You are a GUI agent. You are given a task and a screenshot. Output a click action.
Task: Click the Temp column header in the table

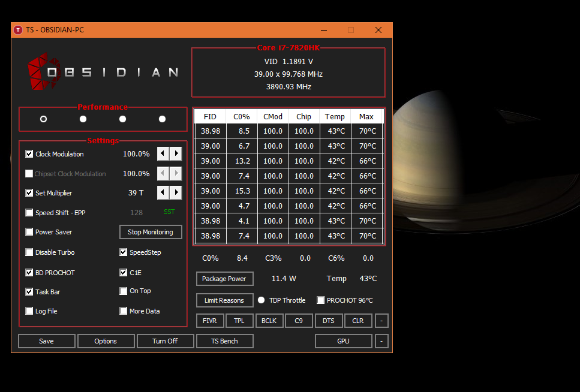point(335,116)
